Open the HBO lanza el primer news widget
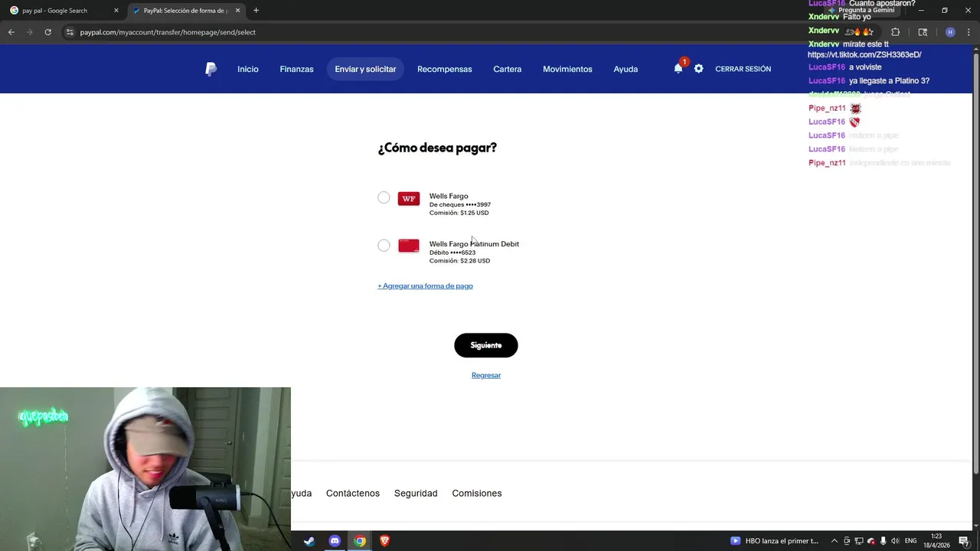Image resolution: width=980 pixels, height=551 pixels. (x=774, y=541)
